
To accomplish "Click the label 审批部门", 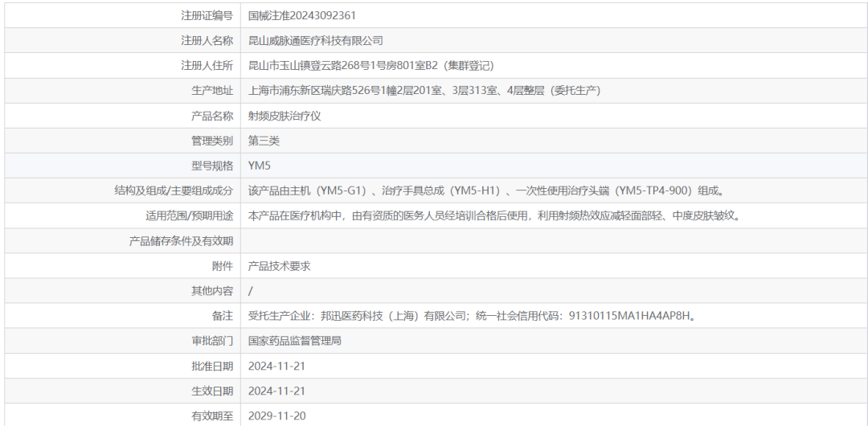I will (x=212, y=341).
